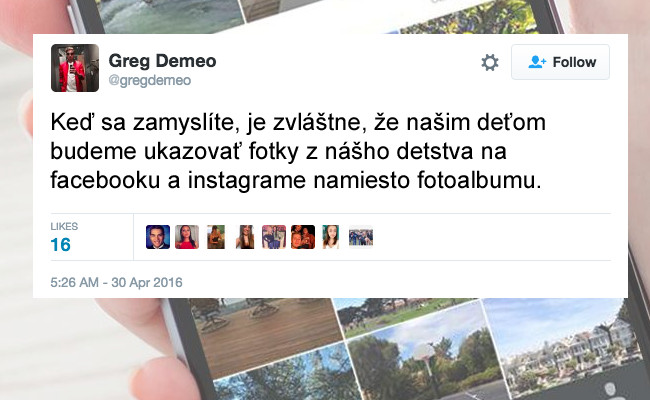Open fifth liker avatar, pink-framed group photo

pyautogui.click(x=274, y=237)
